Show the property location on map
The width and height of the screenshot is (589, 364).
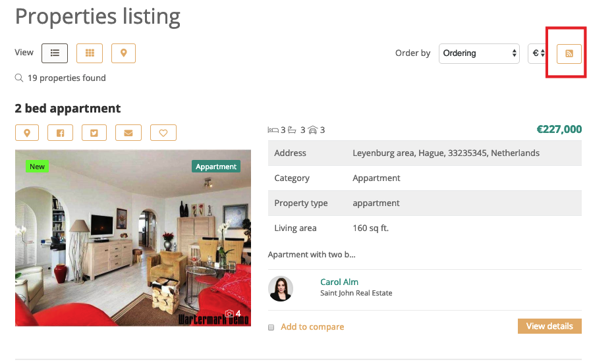pos(27,133)
